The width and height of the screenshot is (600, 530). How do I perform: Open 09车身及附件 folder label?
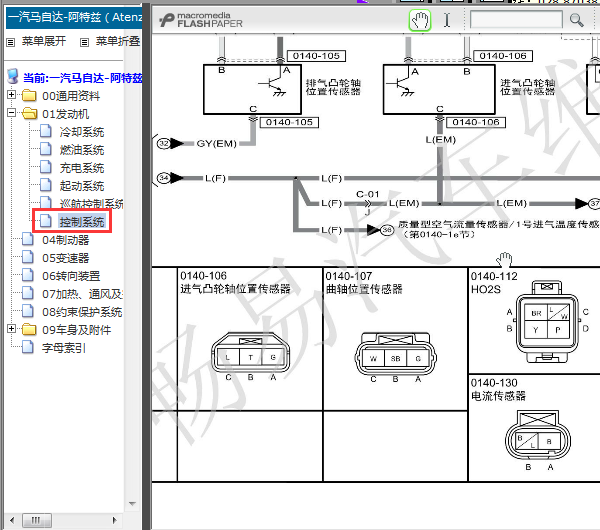77,330
